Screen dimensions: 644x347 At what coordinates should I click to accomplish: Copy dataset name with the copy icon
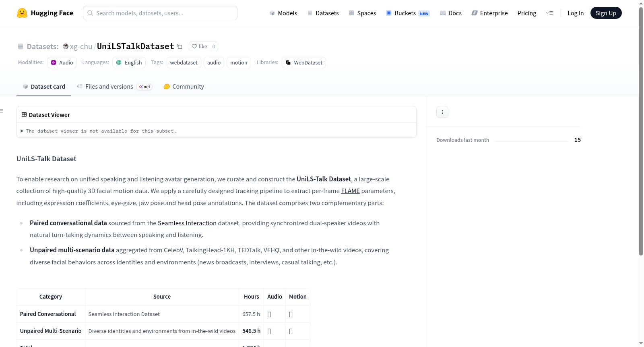point(180,47)
